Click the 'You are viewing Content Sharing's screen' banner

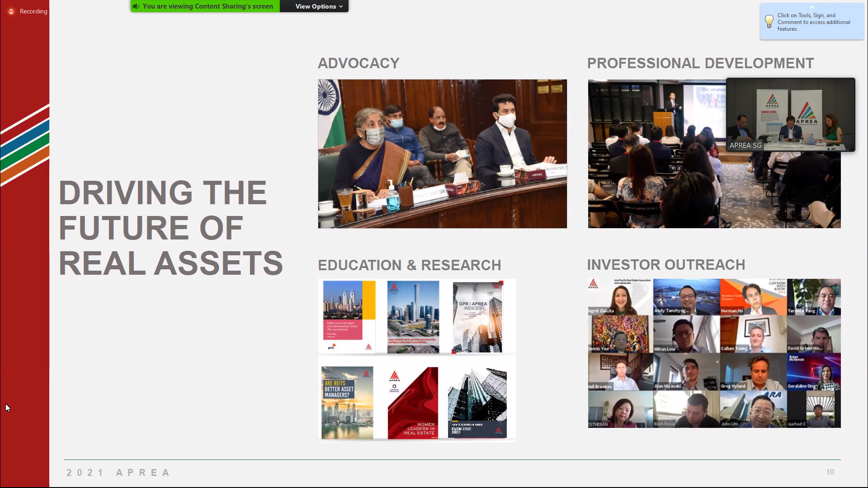[208, 6]
